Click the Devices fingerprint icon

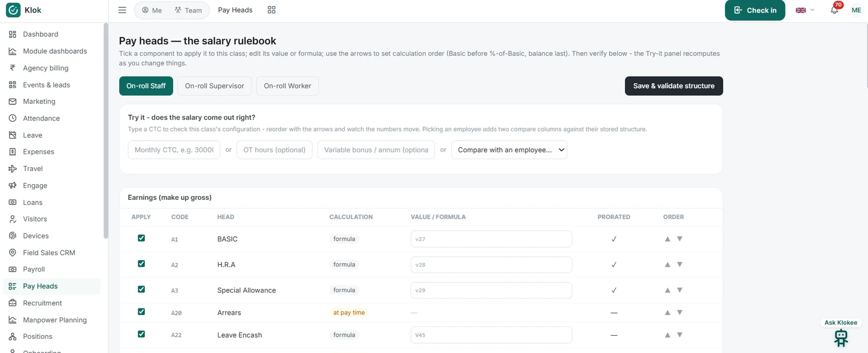[x=12, y=236]
